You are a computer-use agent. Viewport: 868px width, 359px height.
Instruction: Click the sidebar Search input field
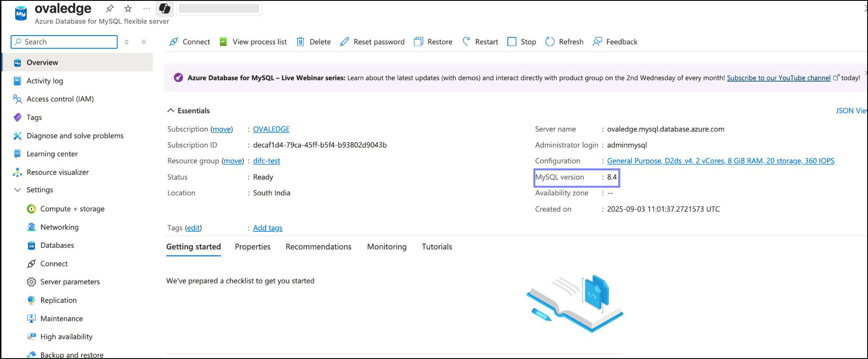[x=64, y=42]
